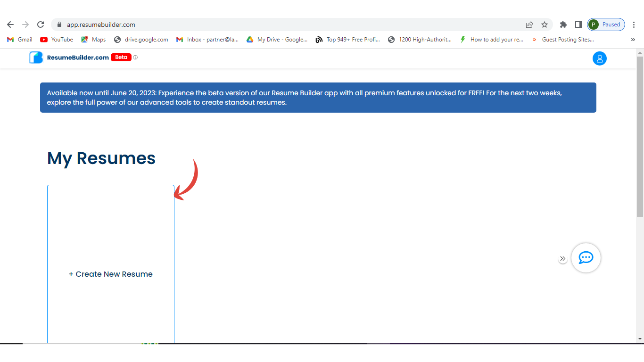Click the page vertical scrollbar
Viewport: 644px width, 362px height.
tap(640, 141)
